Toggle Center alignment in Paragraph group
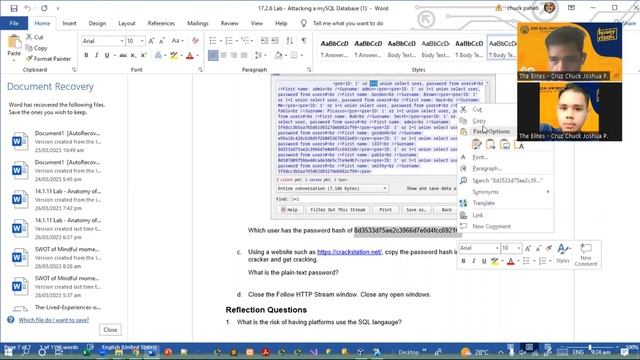Screen dimensions: 640x360 tap(223, 55)
